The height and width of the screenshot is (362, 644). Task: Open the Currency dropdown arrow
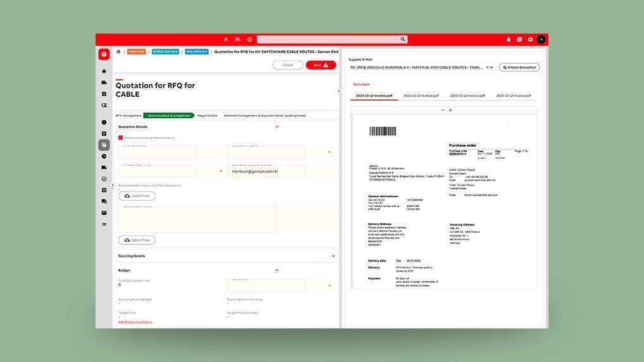(x=330, y=285)
